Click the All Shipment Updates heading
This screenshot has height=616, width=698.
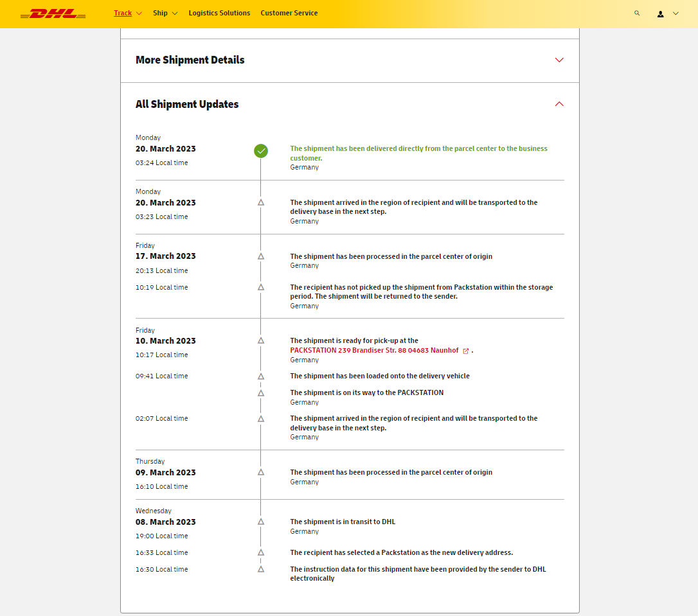187,104
